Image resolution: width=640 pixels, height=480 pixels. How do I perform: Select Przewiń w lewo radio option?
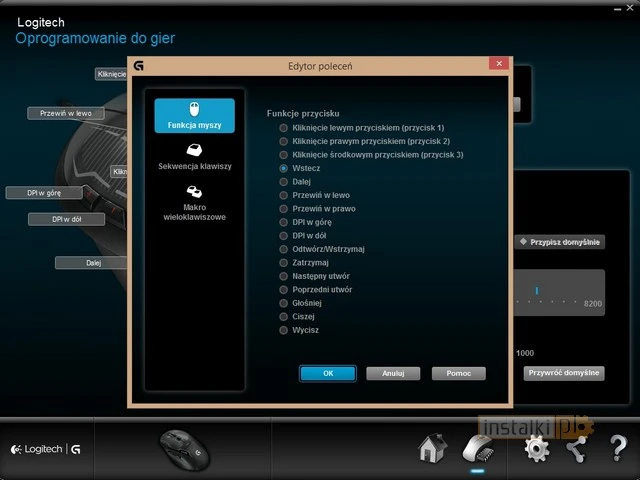tap(283, 195)
